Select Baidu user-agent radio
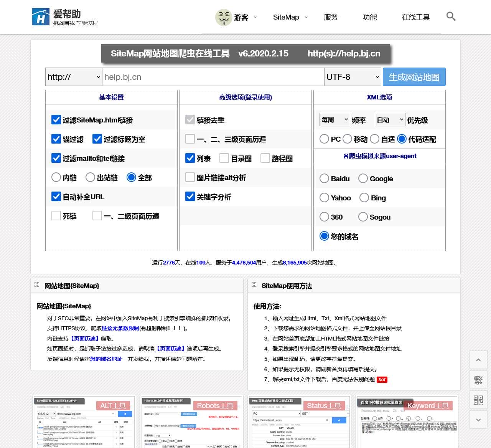The width and height of the screenshot is (491, 448). tap(324, 178)
